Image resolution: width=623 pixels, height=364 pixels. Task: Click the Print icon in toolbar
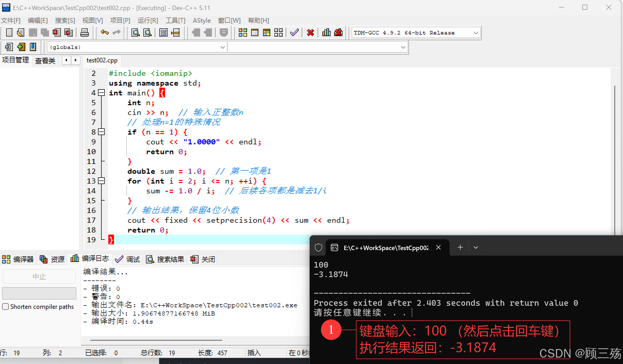[84, 32]
